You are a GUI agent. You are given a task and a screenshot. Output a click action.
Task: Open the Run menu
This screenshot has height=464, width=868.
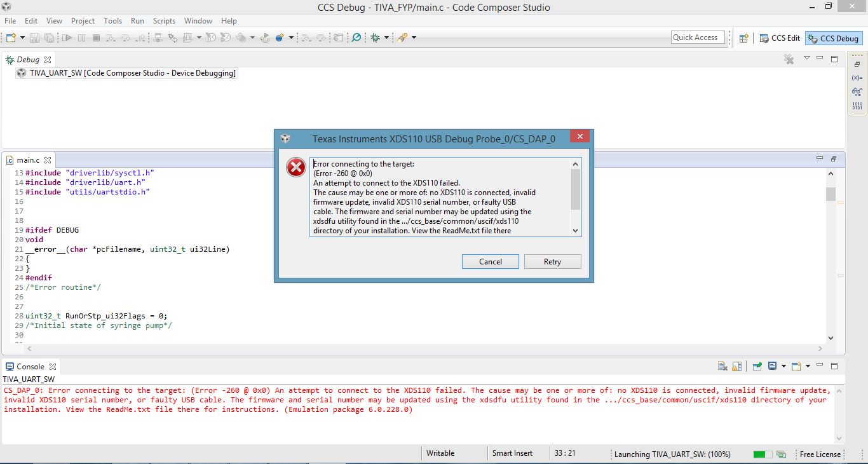[x=137, y=21]
